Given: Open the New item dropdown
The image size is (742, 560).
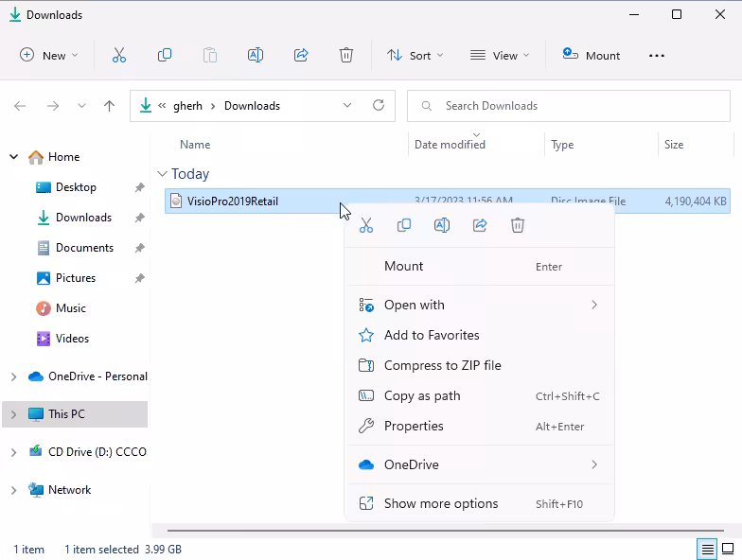Looking at the screenshot, I should 49,55.
